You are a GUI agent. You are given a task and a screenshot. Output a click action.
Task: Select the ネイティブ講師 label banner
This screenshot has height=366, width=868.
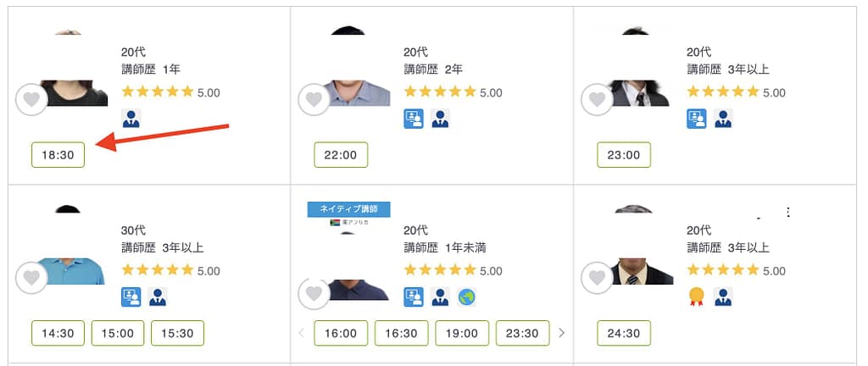(348, 208)
